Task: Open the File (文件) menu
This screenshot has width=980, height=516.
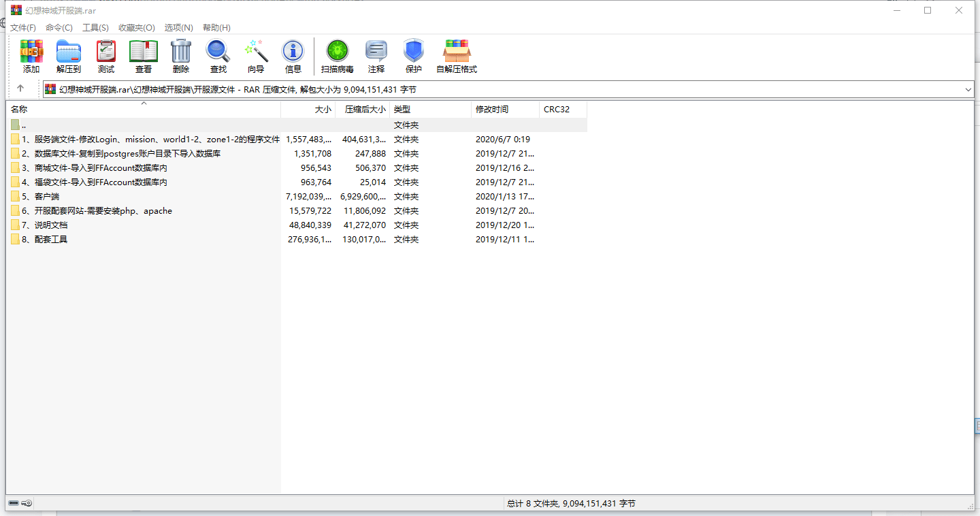Action: [x=22, y=28]
